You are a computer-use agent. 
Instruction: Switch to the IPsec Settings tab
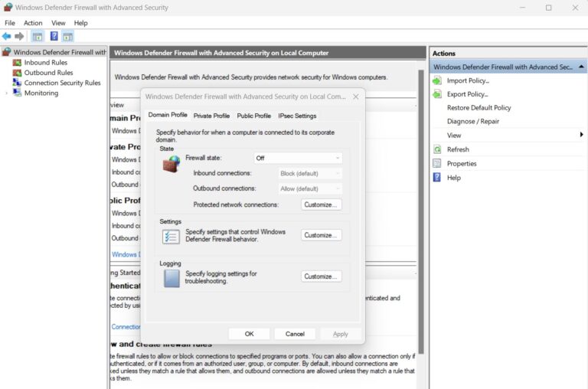(297, 116)
